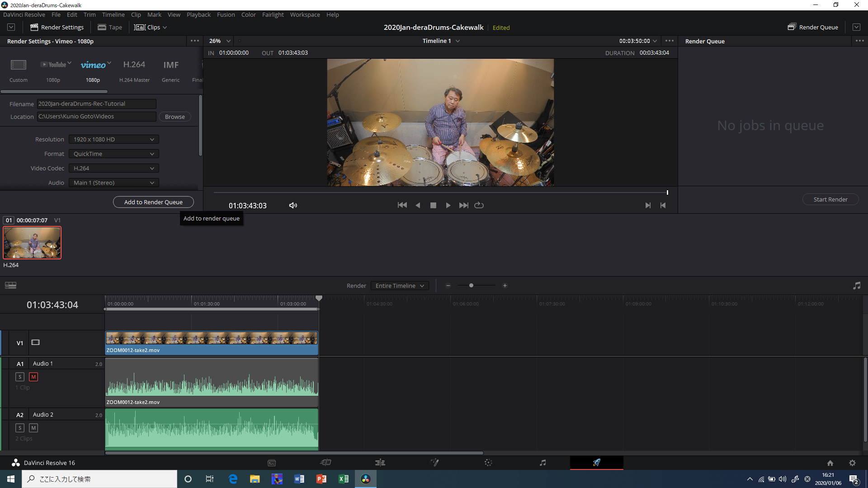Open the Render Entire Timeline dropdown
Image resolution: width=868 pixels, height=488 pixels.
[x=400, y=286]
